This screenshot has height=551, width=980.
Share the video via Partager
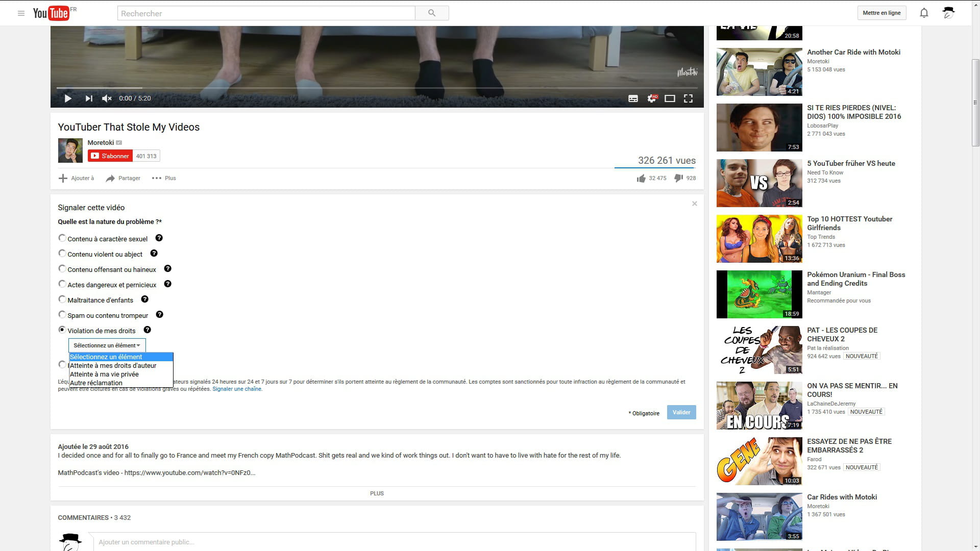[x=123, y=178]
